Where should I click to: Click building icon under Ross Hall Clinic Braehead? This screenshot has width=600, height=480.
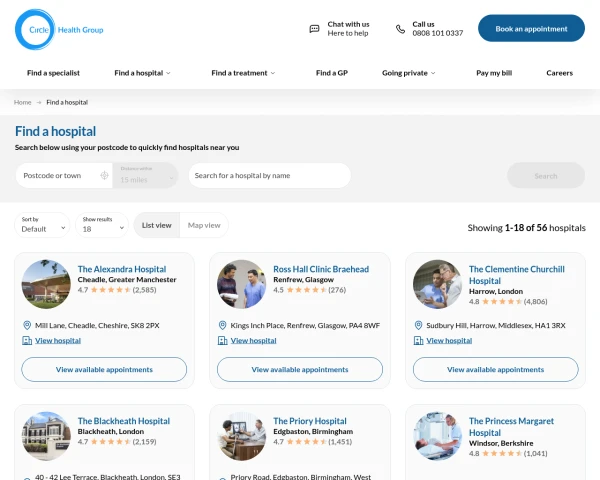coord(222,340)
